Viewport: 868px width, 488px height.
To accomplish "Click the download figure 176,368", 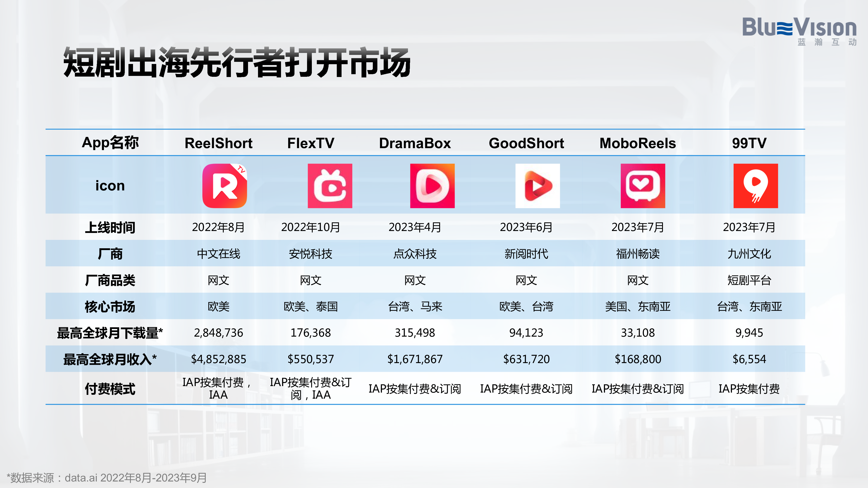I will [x=311, y=333].
